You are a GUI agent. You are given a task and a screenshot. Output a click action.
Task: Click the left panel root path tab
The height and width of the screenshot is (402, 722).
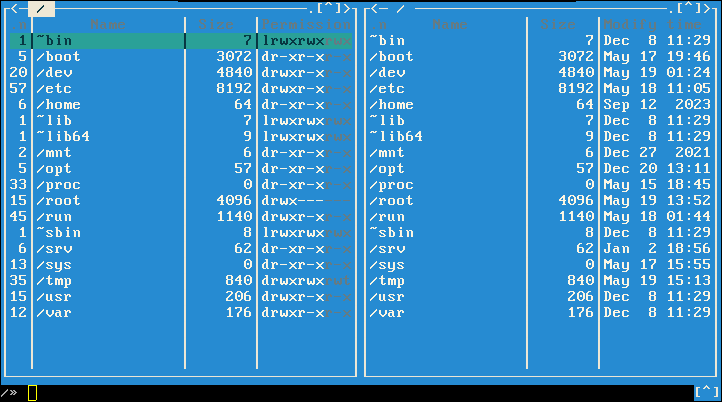(40, 9)
